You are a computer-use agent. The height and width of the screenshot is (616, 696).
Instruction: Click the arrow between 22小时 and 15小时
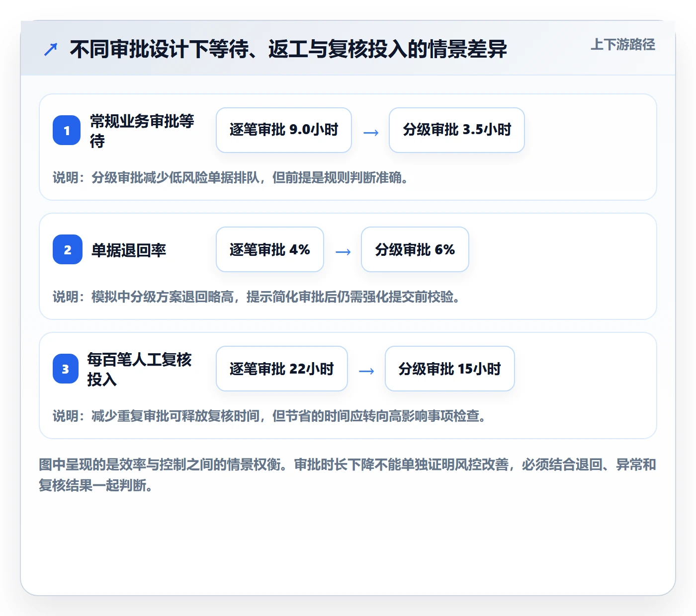(366, 371)
